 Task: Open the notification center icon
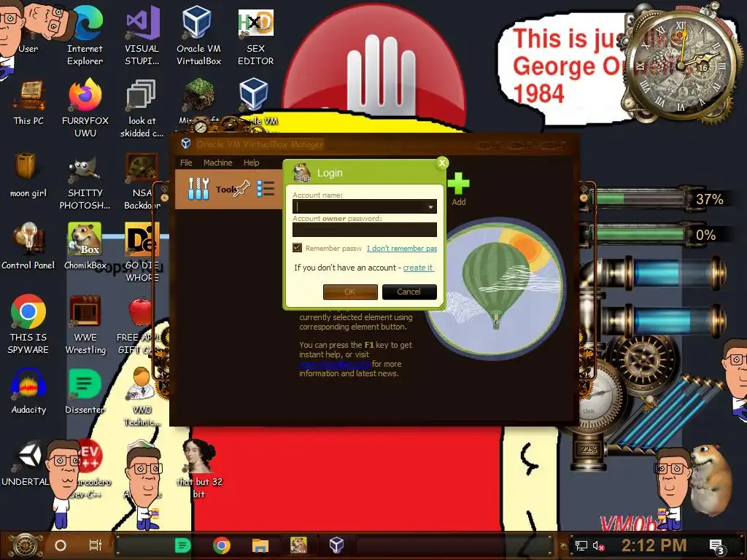click(x=717, y=547)
